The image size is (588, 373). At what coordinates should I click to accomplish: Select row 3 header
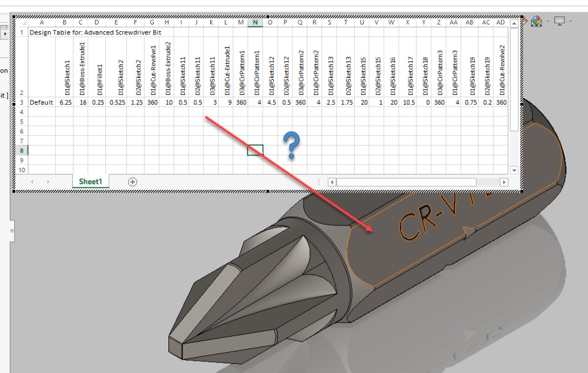21,102
